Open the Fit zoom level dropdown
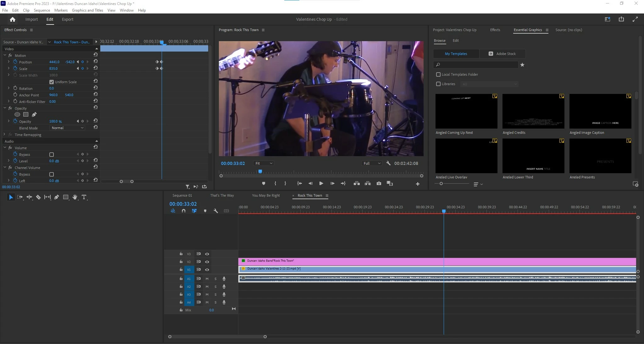This screenshot has width=644, height=344. pos(264,163)
